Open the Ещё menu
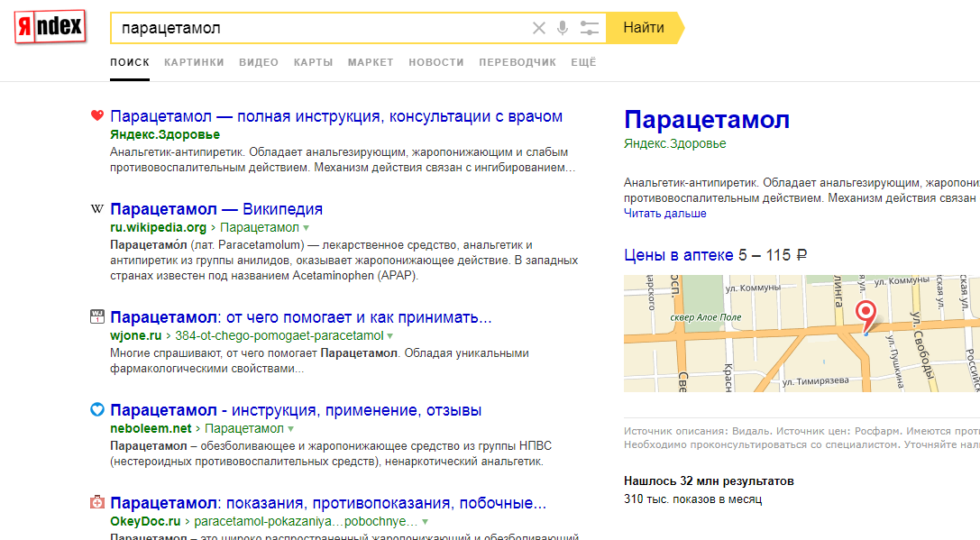This screenshot has width=980, height=540. (x=583, y=62)
